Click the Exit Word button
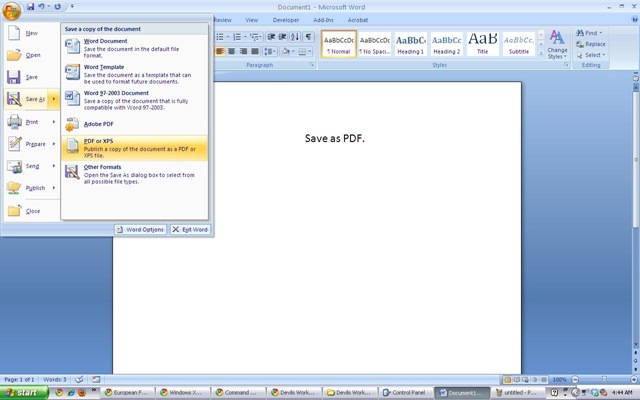The height and width of the screenshot is (400, 640). click(190, 230)
